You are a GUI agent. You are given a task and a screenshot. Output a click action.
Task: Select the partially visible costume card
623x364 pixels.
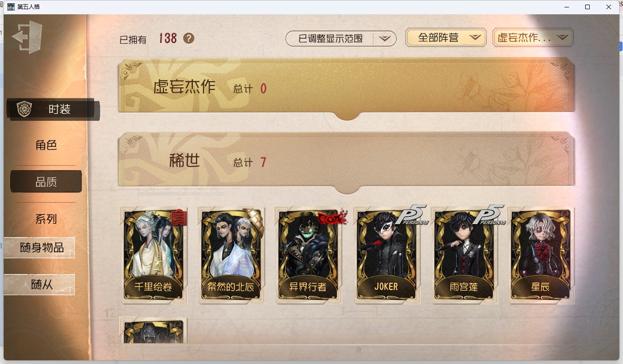tap(153, 330)
